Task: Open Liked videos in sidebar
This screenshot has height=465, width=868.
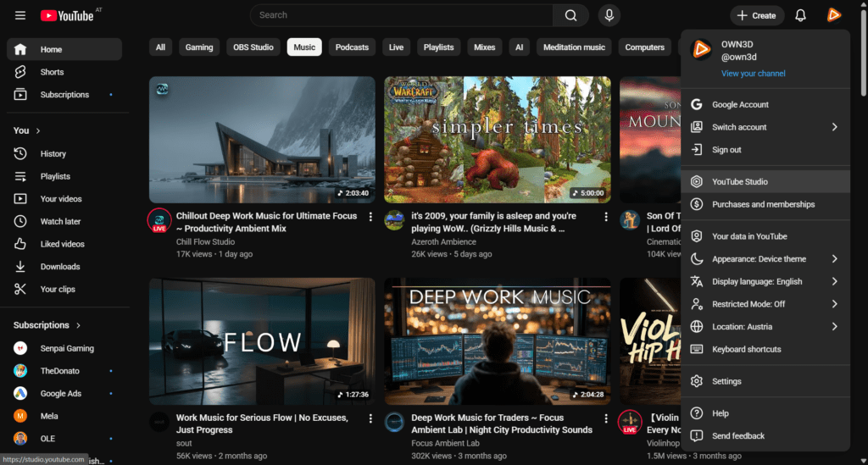Action: coord(62,244)
